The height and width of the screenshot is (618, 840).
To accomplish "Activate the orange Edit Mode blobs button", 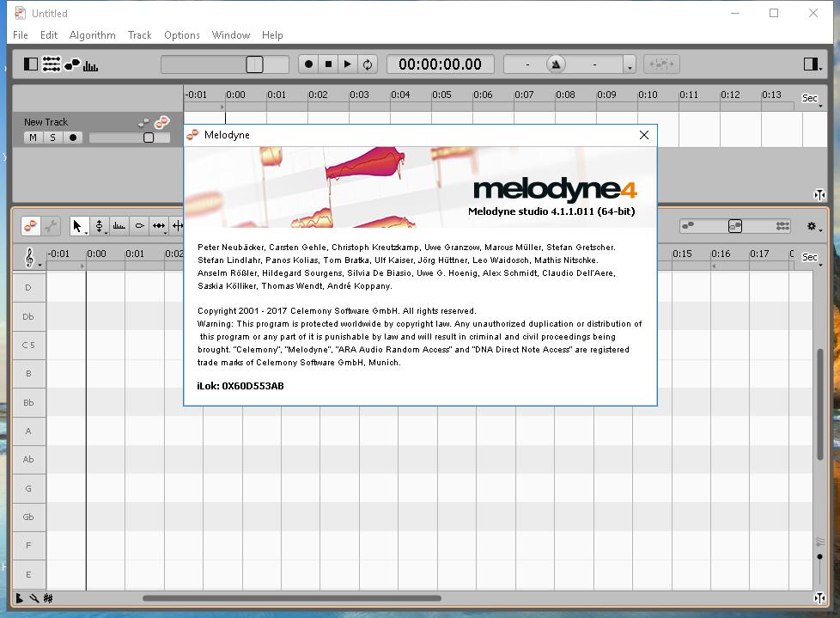I will click(x=31, y=226).
